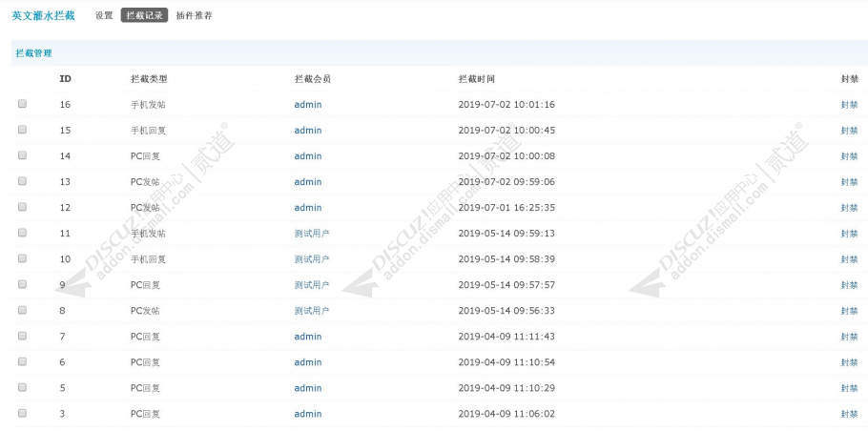Open 测试用户 link in row 8
Screen dimensions: 868x431
click(312, 311)
